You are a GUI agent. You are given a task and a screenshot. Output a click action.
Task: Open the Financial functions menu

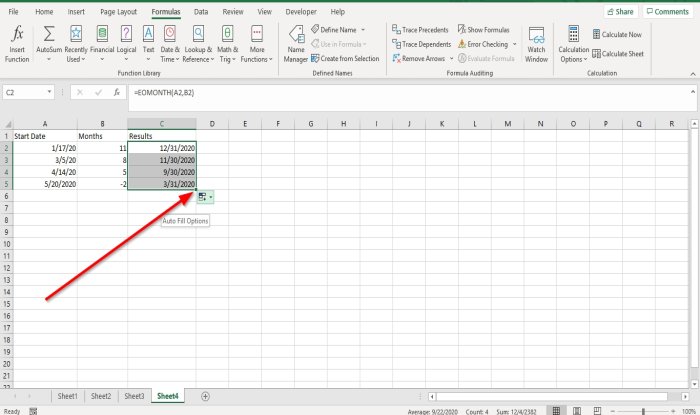click(x=102, y=44)
